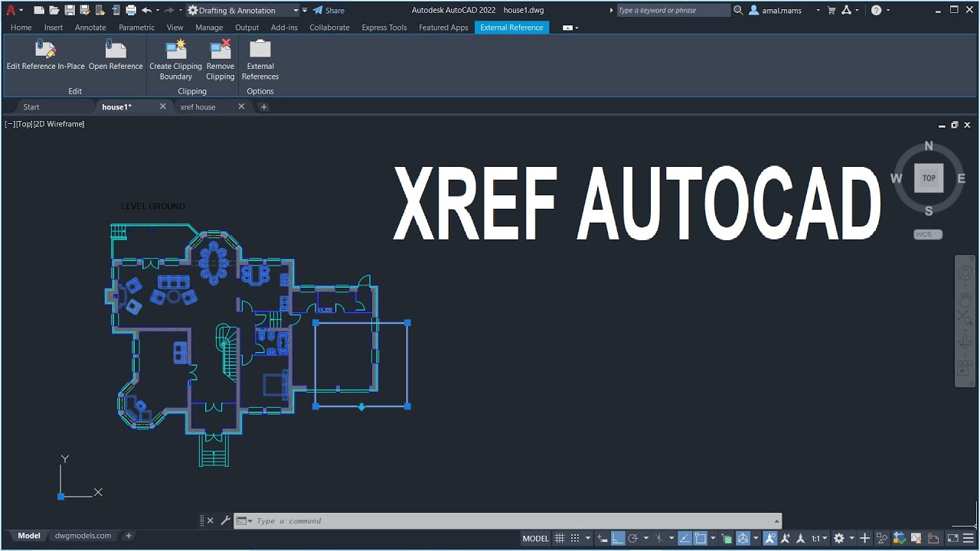Click the Open file folder icon
Screen dimensions: 980x551
point(54,10)
